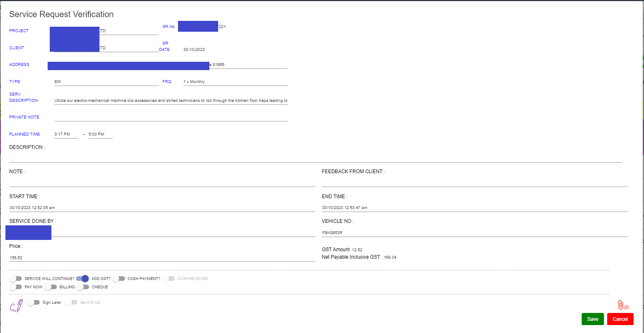Viewport: 644px width, 333px height.
Task: Edit the End Time field
Action: pyautogui.click(x=474, y=208)
